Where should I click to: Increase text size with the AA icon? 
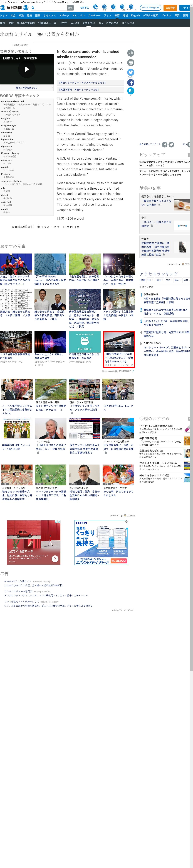pyautogui.click(x=131, y=53)
